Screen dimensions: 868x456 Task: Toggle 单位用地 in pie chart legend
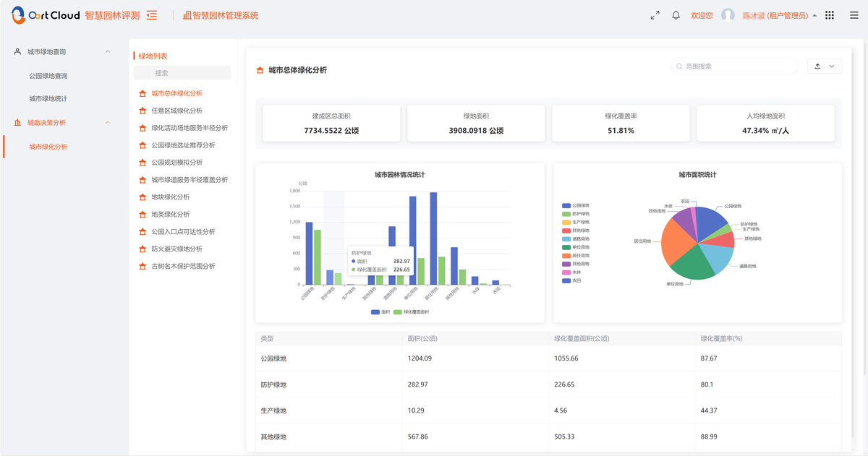[x=576, y=247]
